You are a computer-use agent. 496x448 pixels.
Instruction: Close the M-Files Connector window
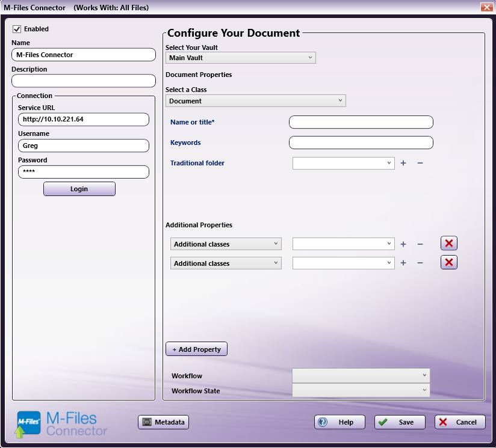(x=486, y=7)
